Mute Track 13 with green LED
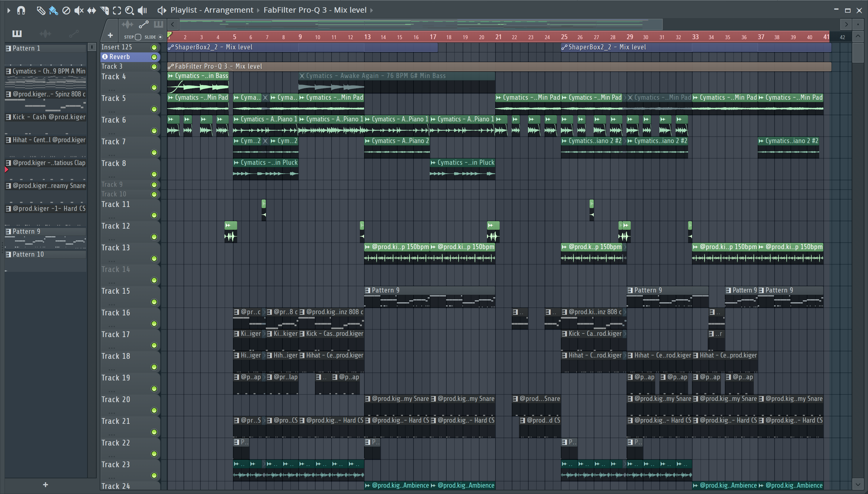Viewport: 868px width, 494px height. point(154,259)
